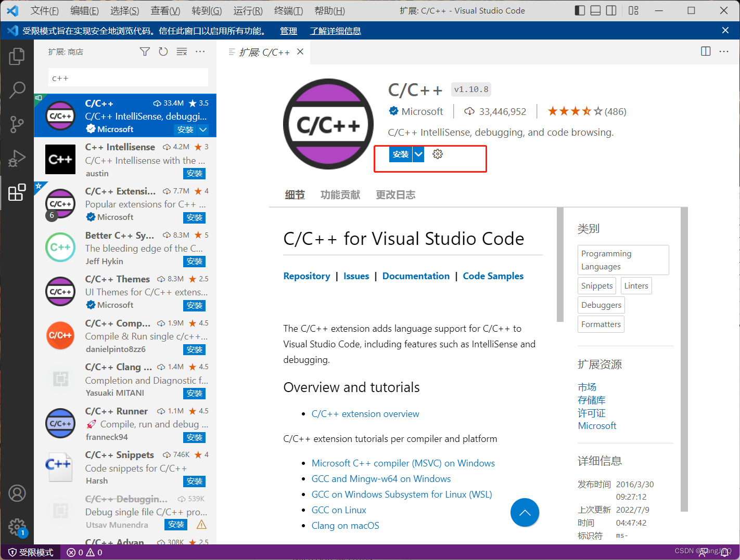Open the Run and Debug view
The image size is (740, 560).
tap(17, 158)
